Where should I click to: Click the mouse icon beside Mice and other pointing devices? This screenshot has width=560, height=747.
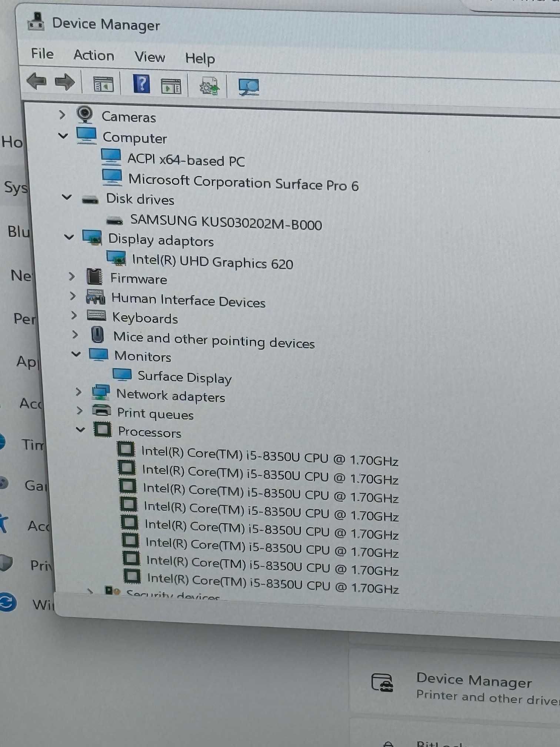tap(97, 335)
